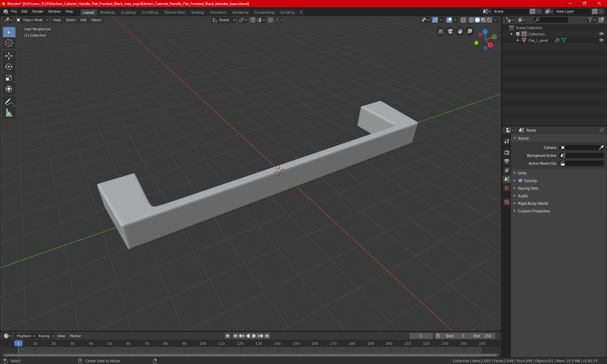Select the 3D Cursor tool
This screenshot has height=364, width=607.
point(9,43)
